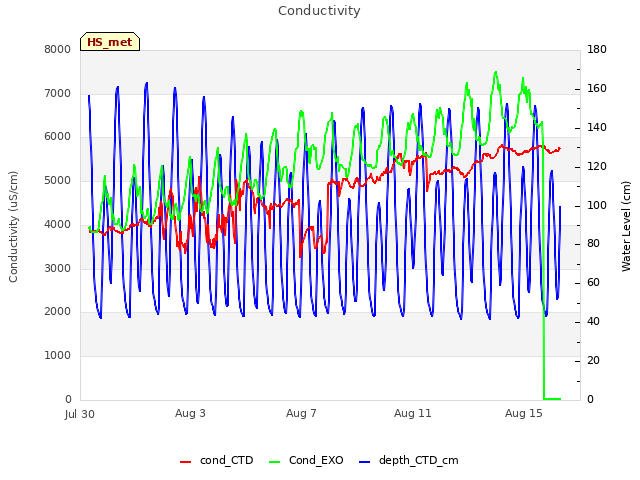This screenshot has height=480, width=640.
Task: Click the Conductivity chart title
Action: pyautogui.click(x=319, y=10)
